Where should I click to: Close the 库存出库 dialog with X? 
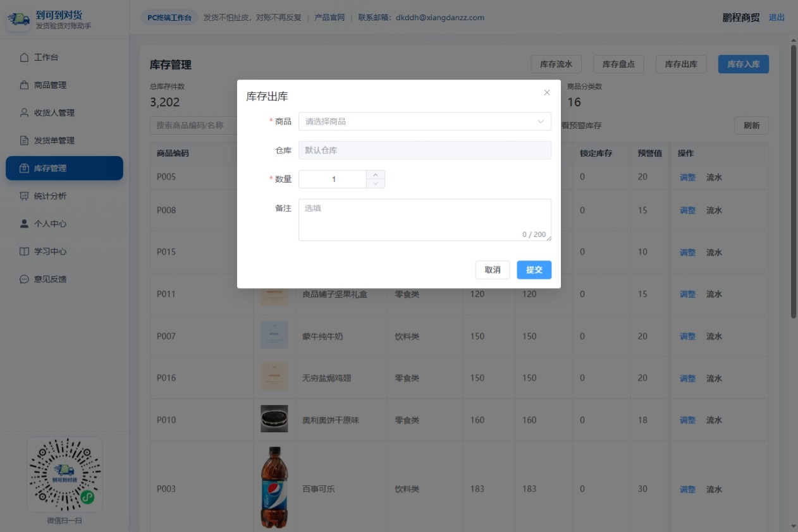click(547, 93)
